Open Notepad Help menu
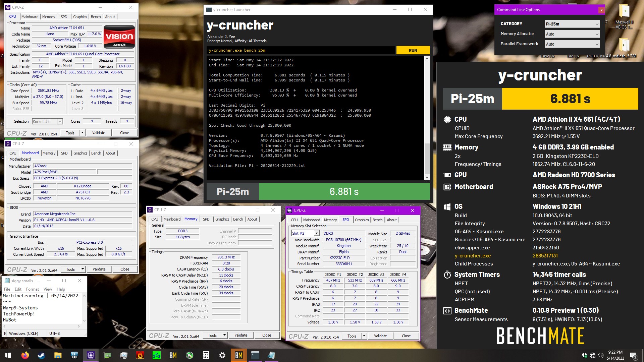This screenshot has height=362, width=644. click(61, 289)
